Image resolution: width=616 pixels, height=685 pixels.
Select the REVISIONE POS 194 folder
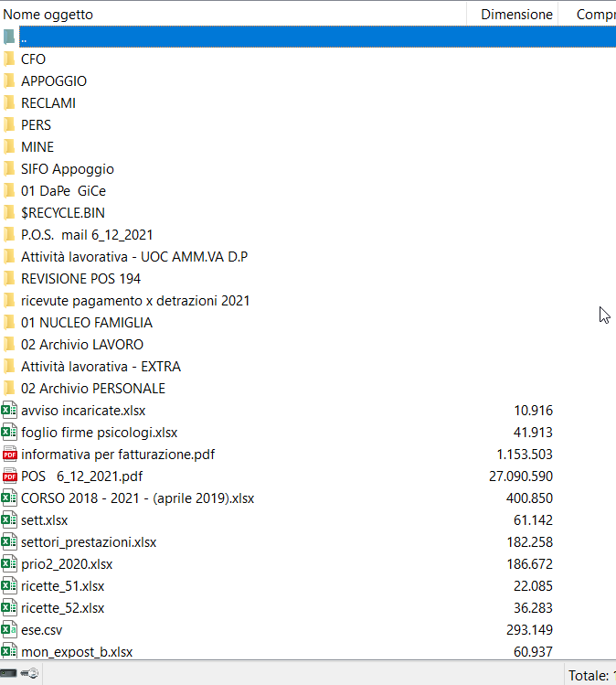coord(80,279)
